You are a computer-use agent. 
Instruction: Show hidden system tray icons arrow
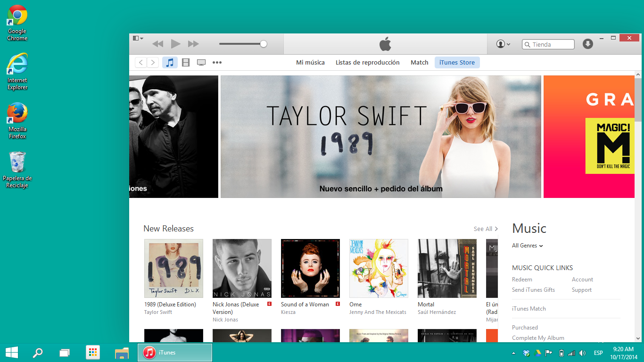(513, 353)
